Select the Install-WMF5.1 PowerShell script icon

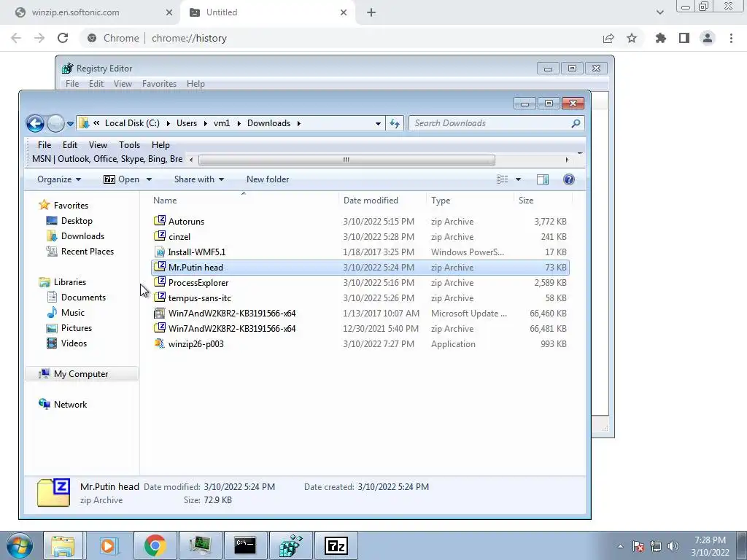coord(160,252)
